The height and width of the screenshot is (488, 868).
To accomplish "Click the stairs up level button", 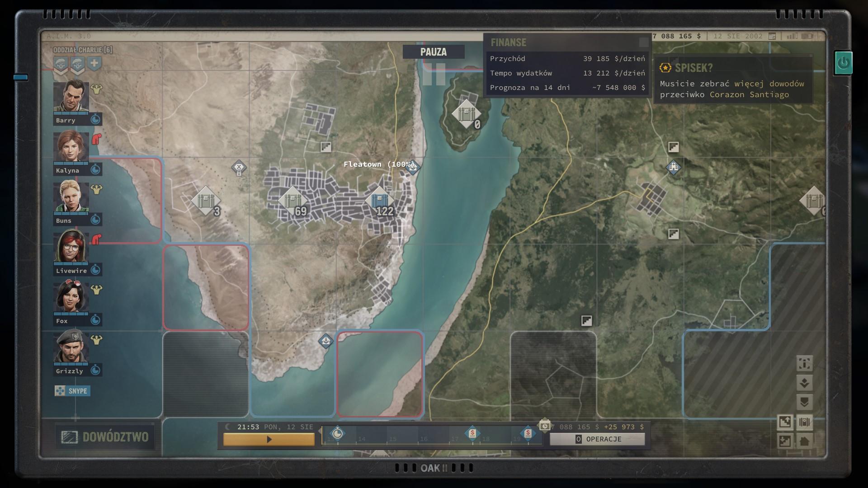I will (785, 422).
